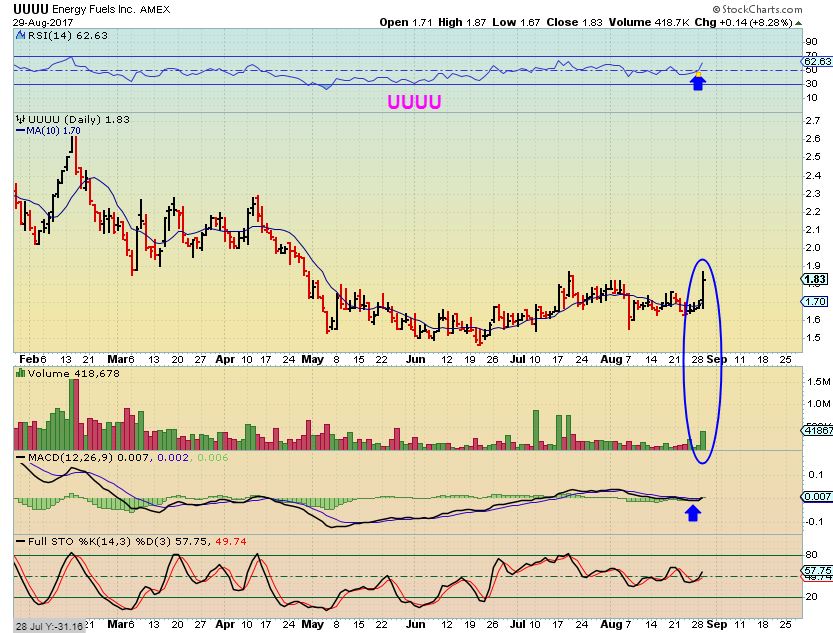Click Jun on the price panel date axis
This screenshot has width=833, height=633.
point(415,360)
